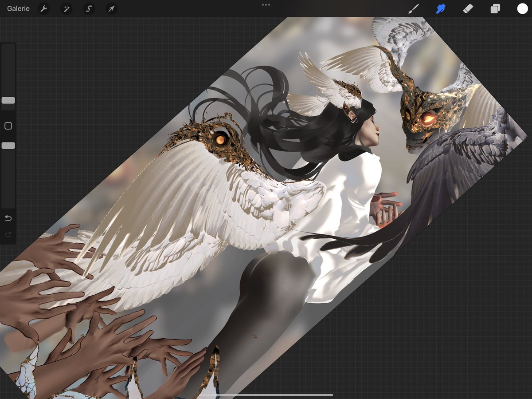The image size is (532, 399).
Task: Activate the Selection S-shaped tool
Action: [89, 8]
